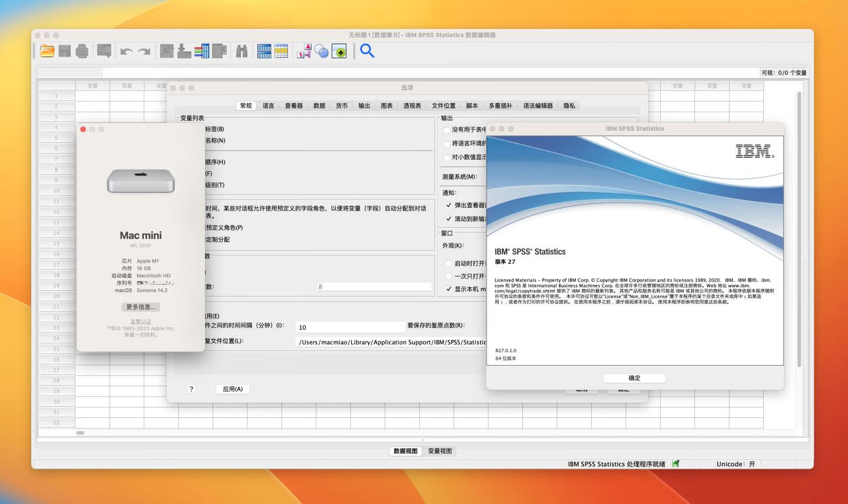Select the 常规 tab in Options
This screenshot has width=848, height=504.
tap(246, 105)
